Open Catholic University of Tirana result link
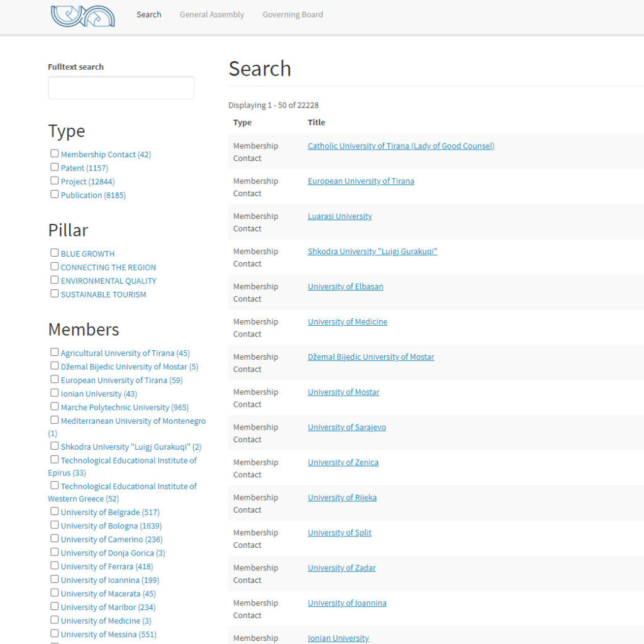Viewport: 644px width, 644px height. (x=401, y=146)
